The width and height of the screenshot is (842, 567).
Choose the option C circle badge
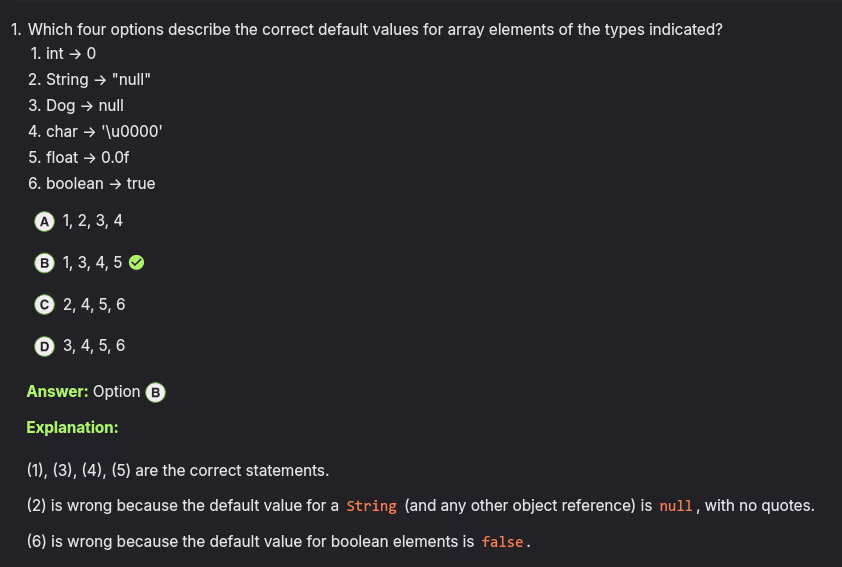tap(44, 305)
